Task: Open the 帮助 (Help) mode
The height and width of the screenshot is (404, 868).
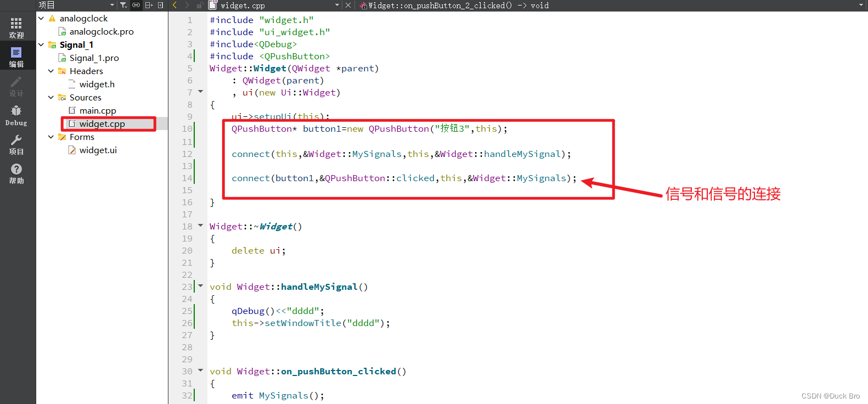Action: point(16,173)
